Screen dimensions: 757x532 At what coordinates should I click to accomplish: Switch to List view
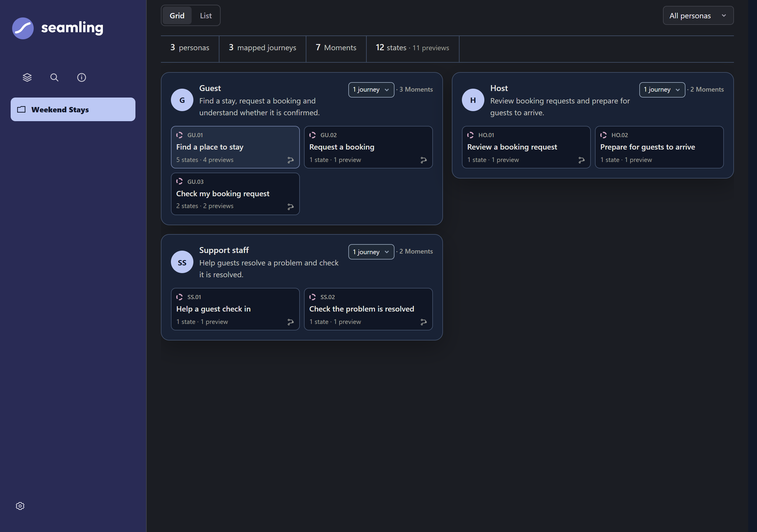[206, 15]
